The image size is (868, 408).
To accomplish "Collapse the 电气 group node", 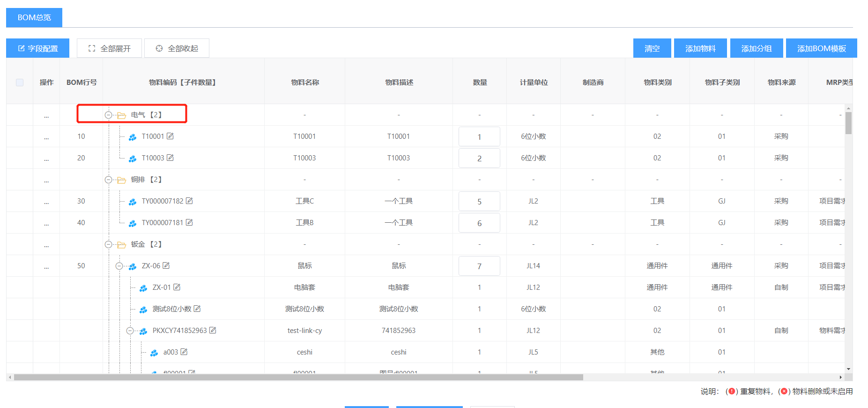I will click(108, 115).
